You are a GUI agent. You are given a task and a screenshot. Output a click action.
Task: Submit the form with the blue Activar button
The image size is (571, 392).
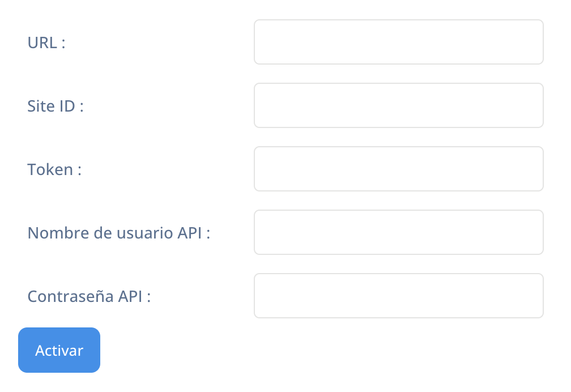point(59,350)
